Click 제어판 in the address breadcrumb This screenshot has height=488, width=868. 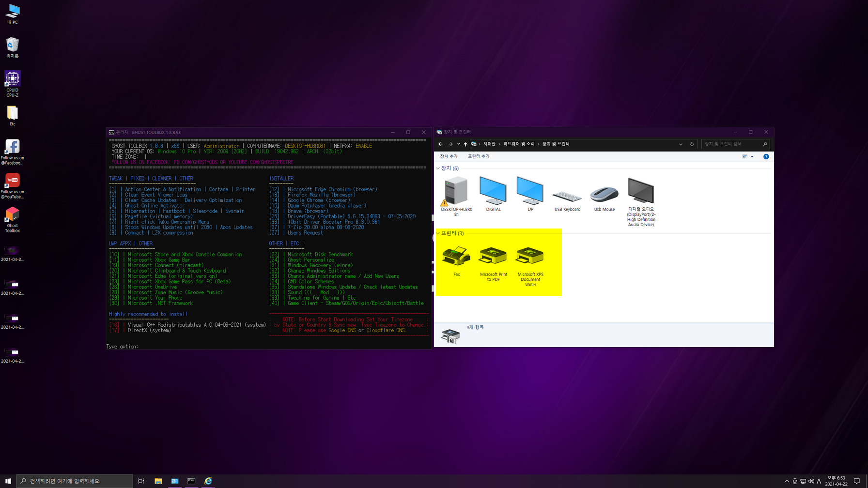point(490,144)
